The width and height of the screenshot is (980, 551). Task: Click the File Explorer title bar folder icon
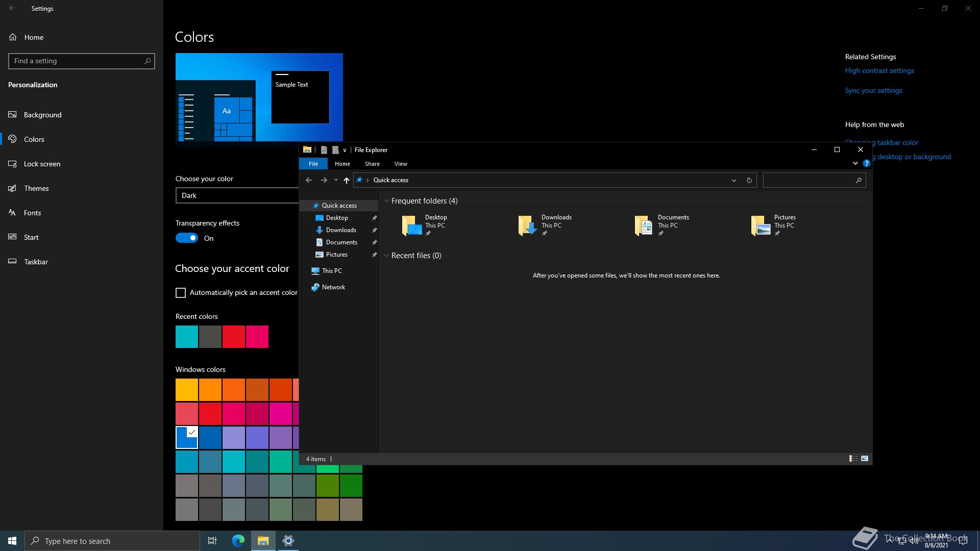(307, 149)
